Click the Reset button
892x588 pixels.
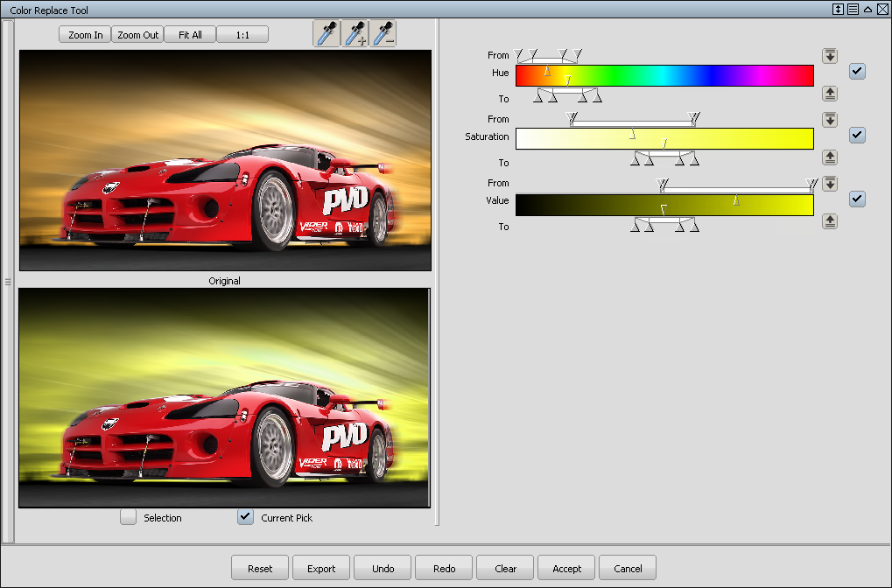(260, 568)
